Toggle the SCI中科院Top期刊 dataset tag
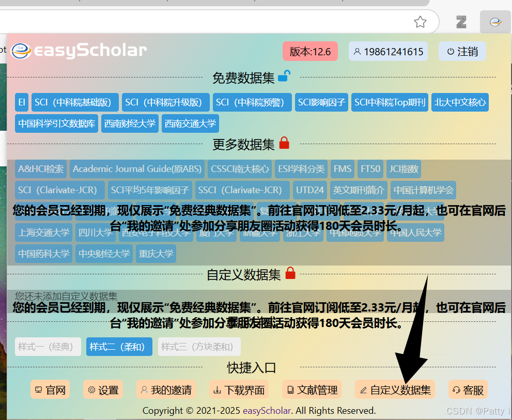Image resolution: width=512 pixels, height=420 pixels. (x=390, y=102)
